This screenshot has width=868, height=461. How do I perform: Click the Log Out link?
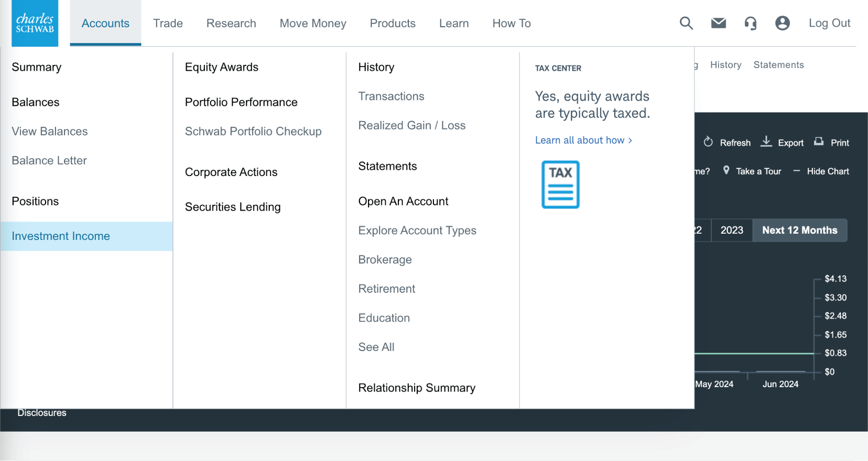click(829, 23)
